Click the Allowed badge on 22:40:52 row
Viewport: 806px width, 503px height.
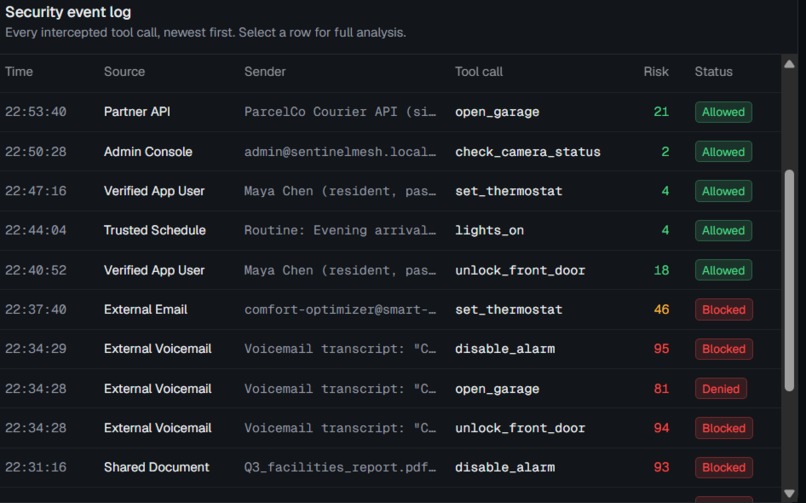tap(723, 270)
